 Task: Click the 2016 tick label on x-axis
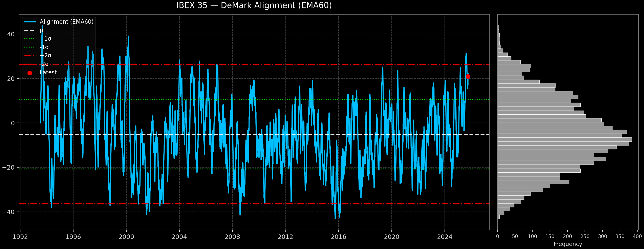[339, 237]
